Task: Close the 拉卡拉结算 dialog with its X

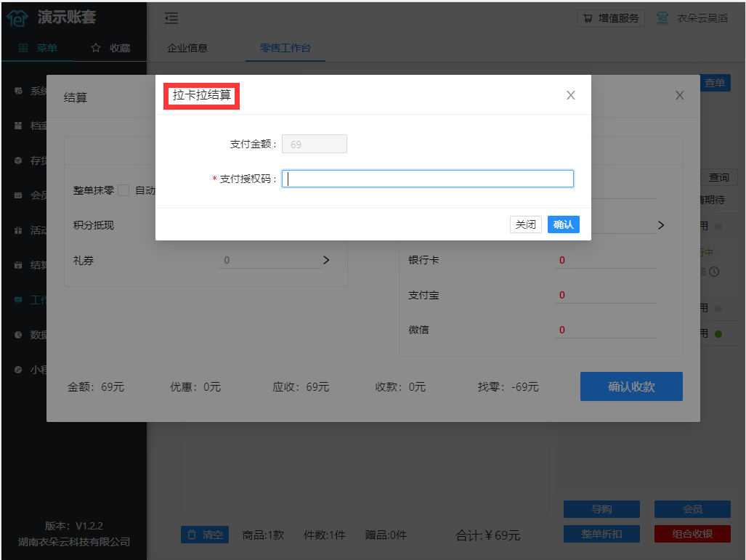Action: [x=571, y=95]
